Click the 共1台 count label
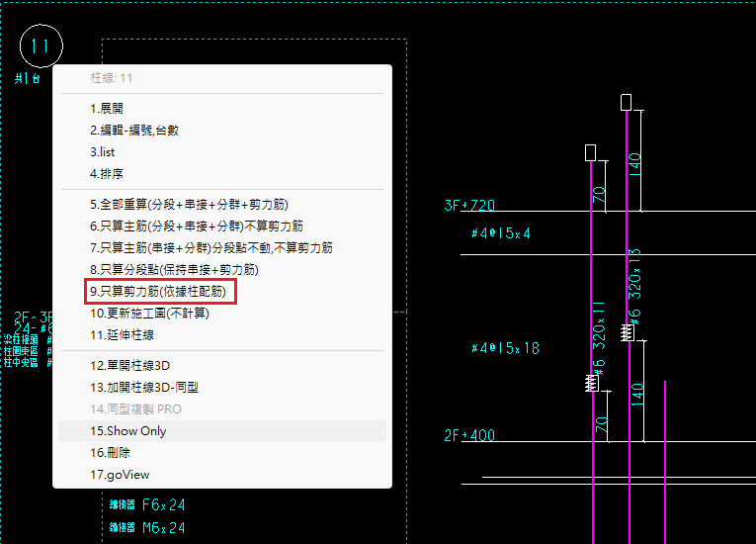 (28, 78)
